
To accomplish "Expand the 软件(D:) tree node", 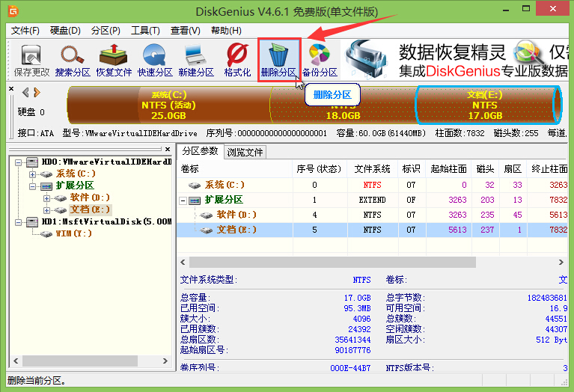I will tap(46, 198).
